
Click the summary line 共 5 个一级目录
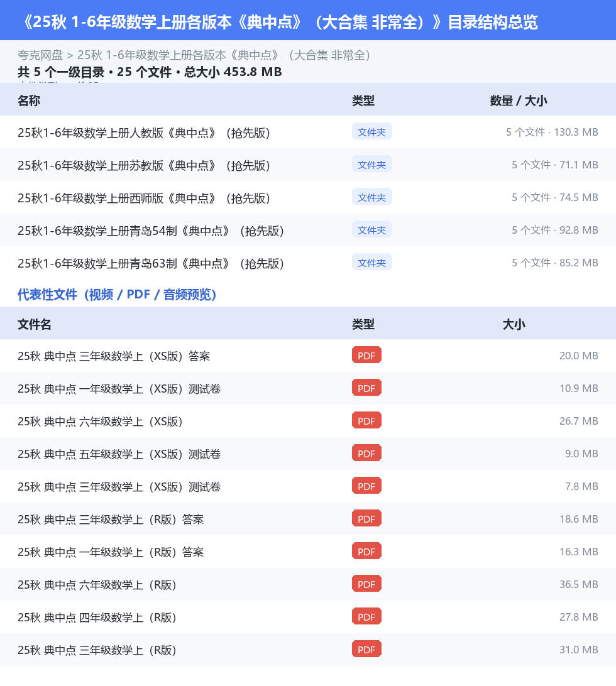(x=150, y=72)
